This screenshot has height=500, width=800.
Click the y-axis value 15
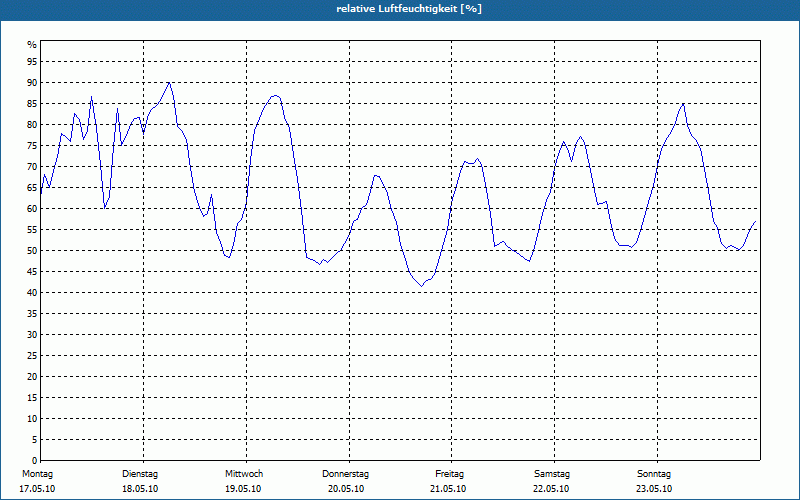click(32, 397)
